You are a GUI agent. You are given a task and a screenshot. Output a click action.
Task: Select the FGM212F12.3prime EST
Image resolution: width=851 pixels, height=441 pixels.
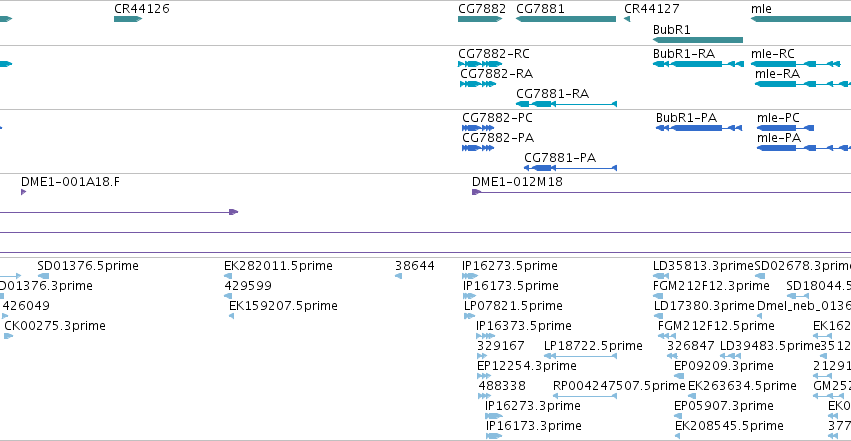[x=658, y=296]
